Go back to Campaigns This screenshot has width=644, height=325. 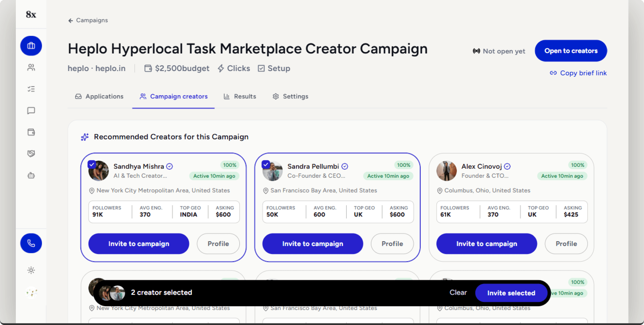tap(88, 20)
